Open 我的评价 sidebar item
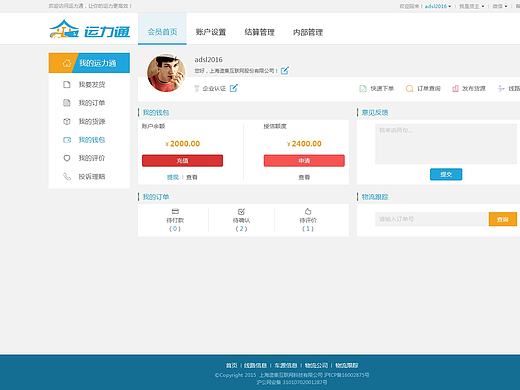The height and width of the screenshot is (390, 520). (92, 158)
